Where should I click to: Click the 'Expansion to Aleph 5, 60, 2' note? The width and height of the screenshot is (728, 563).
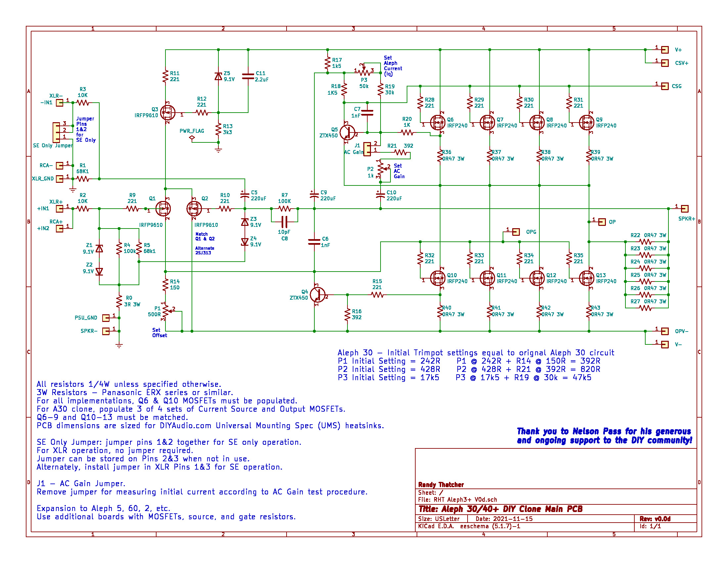104,508
